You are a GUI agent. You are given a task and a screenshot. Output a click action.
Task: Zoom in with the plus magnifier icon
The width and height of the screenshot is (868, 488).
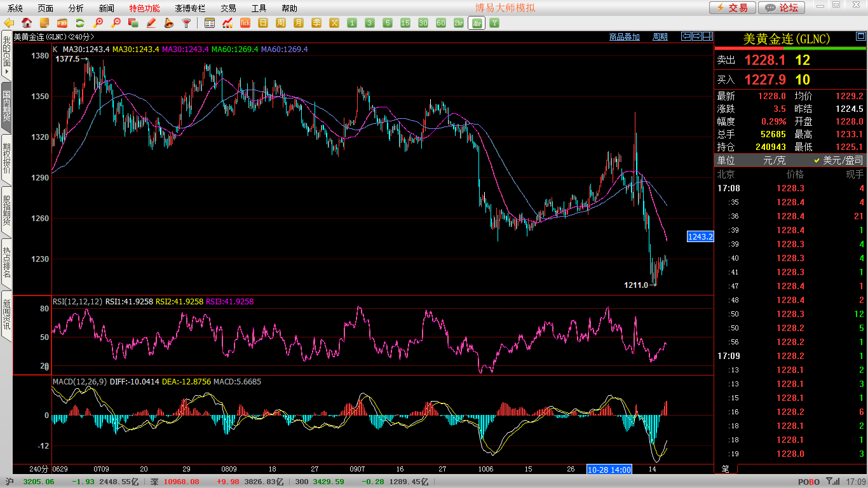click(x=98, y=23)
